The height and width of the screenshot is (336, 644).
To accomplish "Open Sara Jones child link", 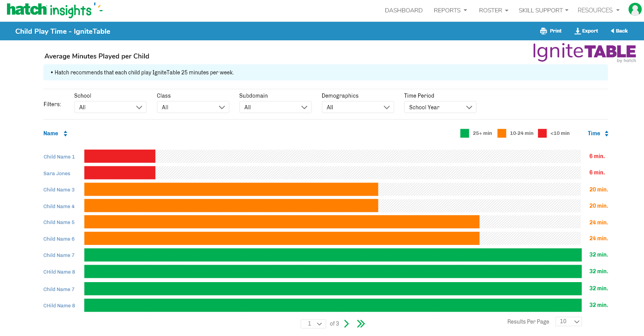I will [57, 174].
